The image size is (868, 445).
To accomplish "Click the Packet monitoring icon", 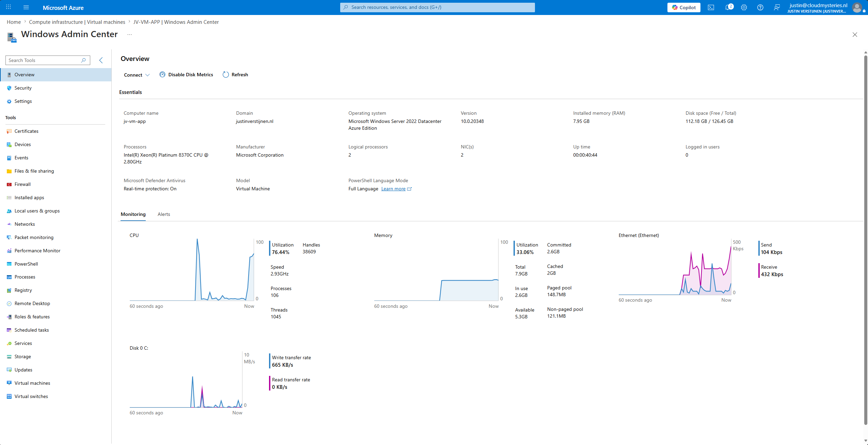I will (9, 238).
